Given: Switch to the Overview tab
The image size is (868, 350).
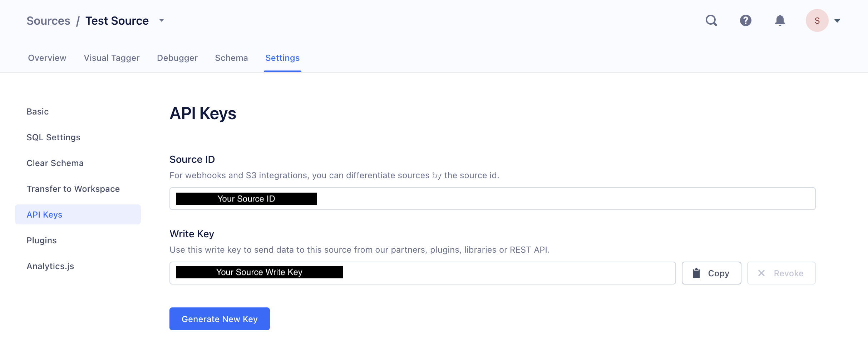Looking at the screenshot, I should [x=47, y=58].
